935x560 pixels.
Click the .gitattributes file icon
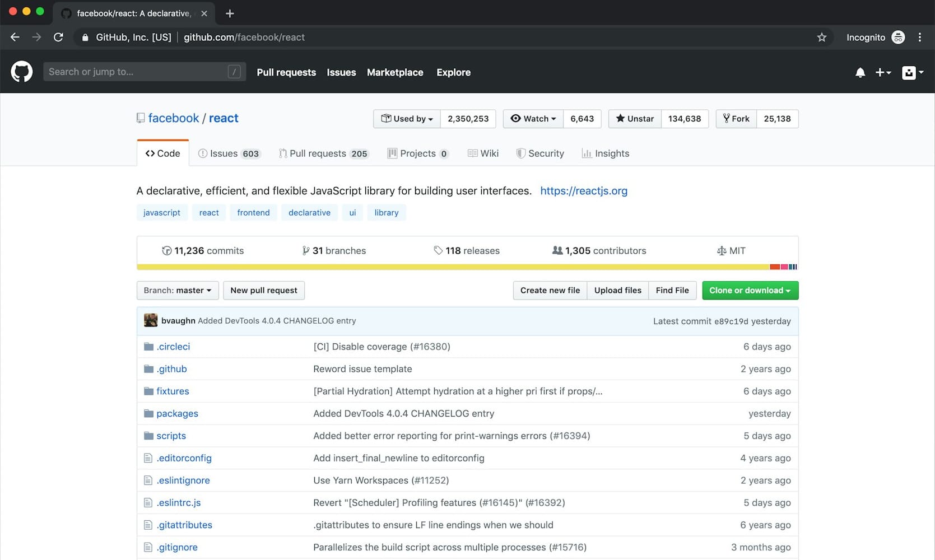click(148, 525)
